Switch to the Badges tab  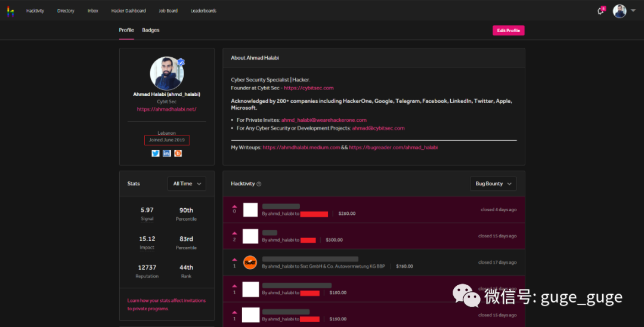click(x=151, y=30)
